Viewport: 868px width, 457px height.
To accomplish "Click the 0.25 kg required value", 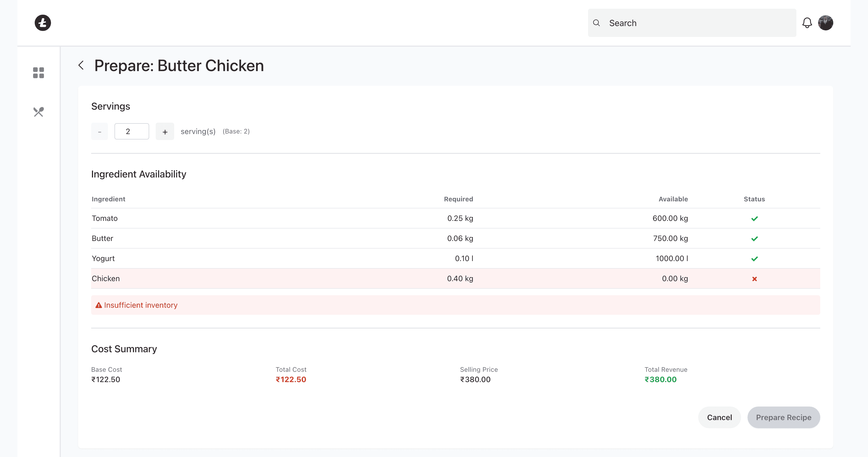I will point(460,218).
